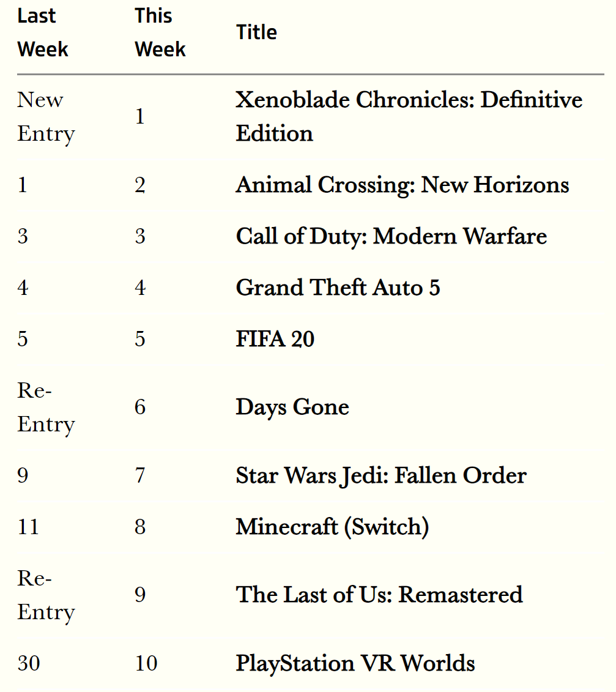Select Xenoblade Chronicles: Definitive Edition title

click(x=409, y=116)
